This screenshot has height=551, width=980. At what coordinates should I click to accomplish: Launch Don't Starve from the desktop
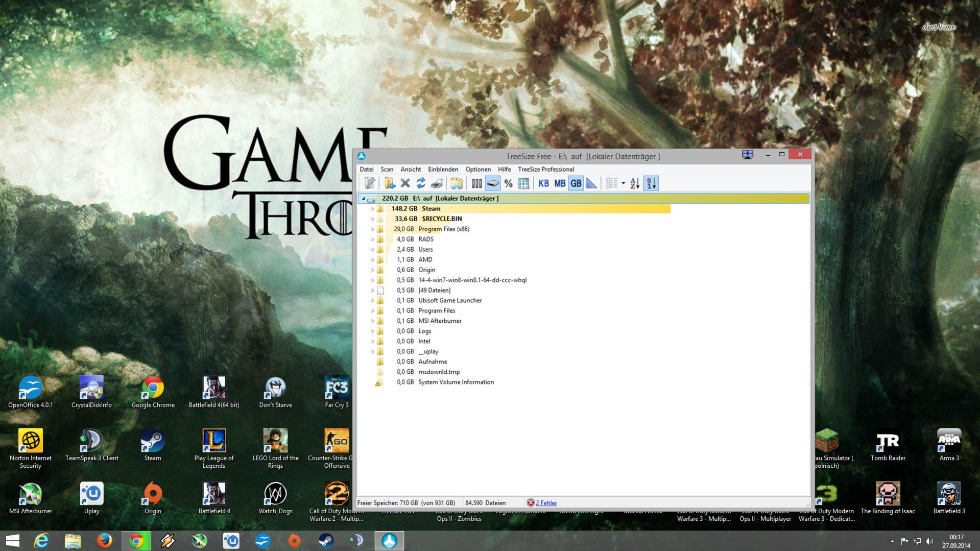coord(275,393)
